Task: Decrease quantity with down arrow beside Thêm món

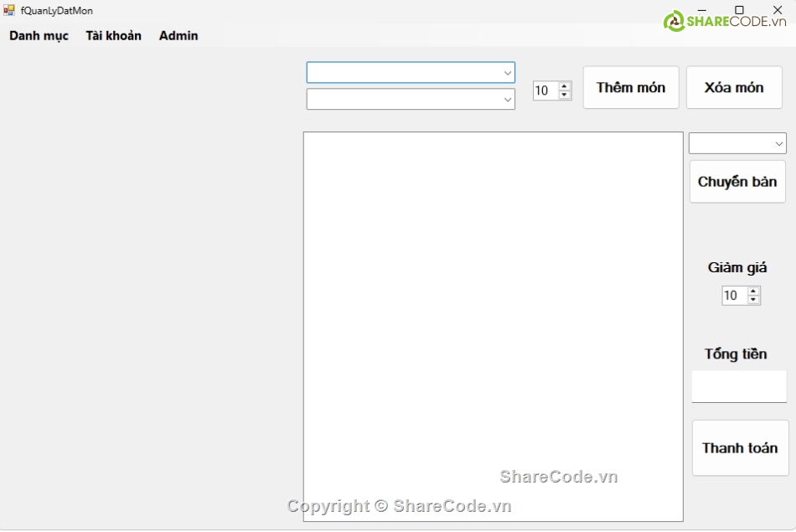Action: click(x=565, y=95)
